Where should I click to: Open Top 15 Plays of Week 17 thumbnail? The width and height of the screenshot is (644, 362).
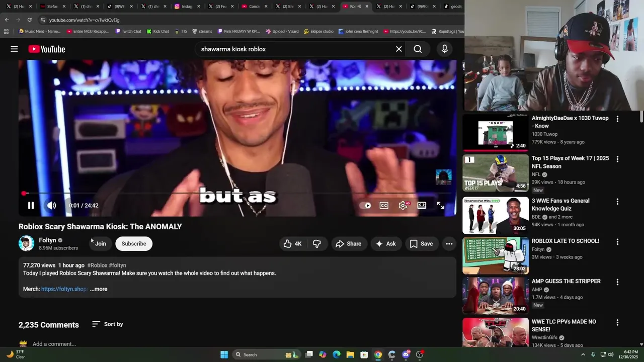click(495, 173)
